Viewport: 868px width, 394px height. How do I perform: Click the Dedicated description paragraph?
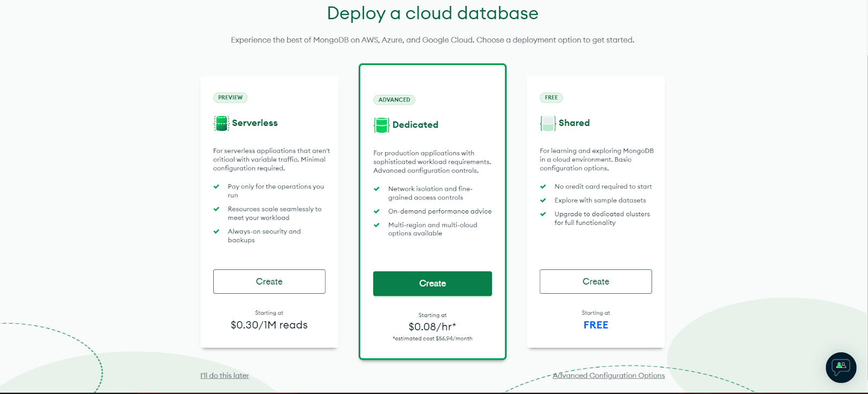432,162
